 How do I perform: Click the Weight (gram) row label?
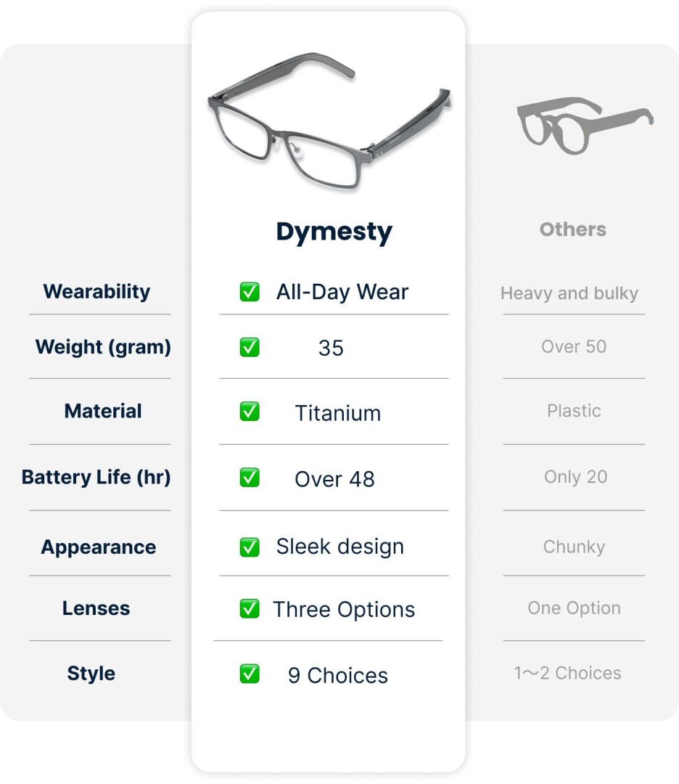click(103, 348)
